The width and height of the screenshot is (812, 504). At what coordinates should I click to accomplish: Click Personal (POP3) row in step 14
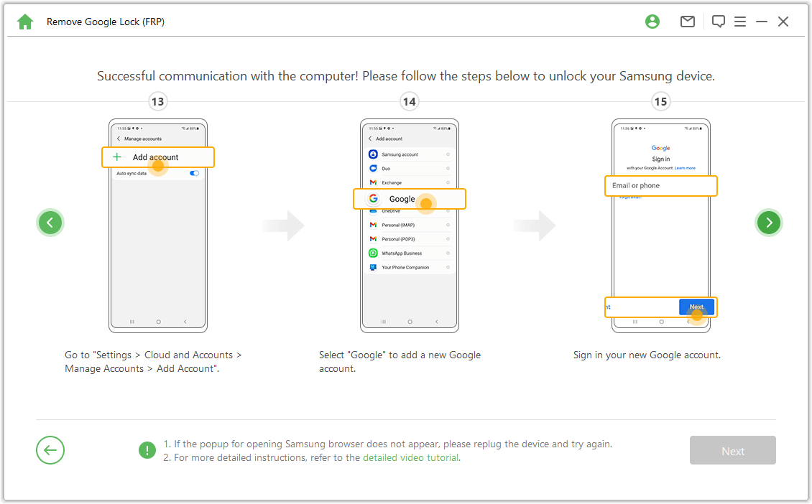point(410,239)
